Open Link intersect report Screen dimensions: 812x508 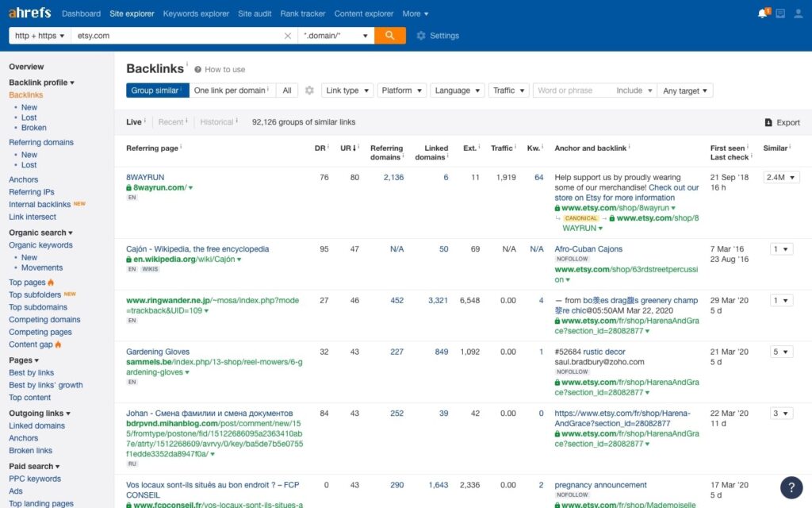(x=33, y=217)
